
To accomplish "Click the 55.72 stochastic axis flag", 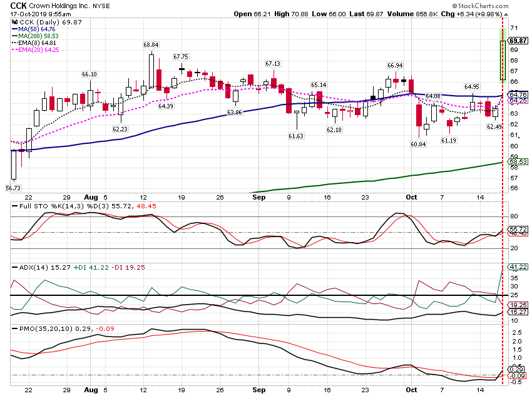I will click(x=518, y=230).
